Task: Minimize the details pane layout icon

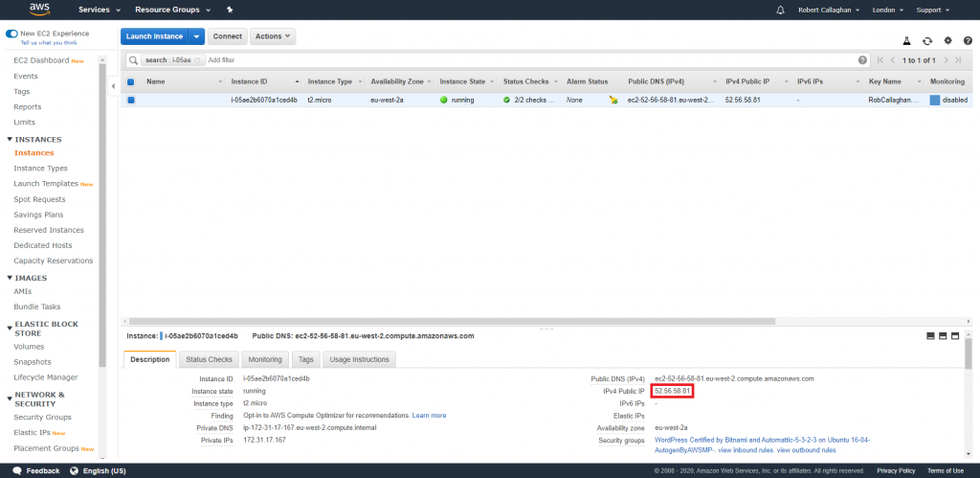Action: (x=930, y=336)
